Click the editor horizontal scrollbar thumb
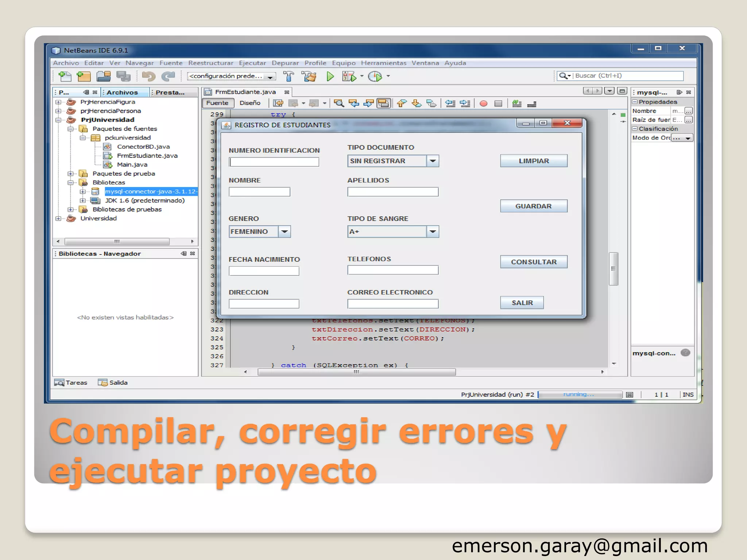 pyautogui.click(x=356, y=372)
